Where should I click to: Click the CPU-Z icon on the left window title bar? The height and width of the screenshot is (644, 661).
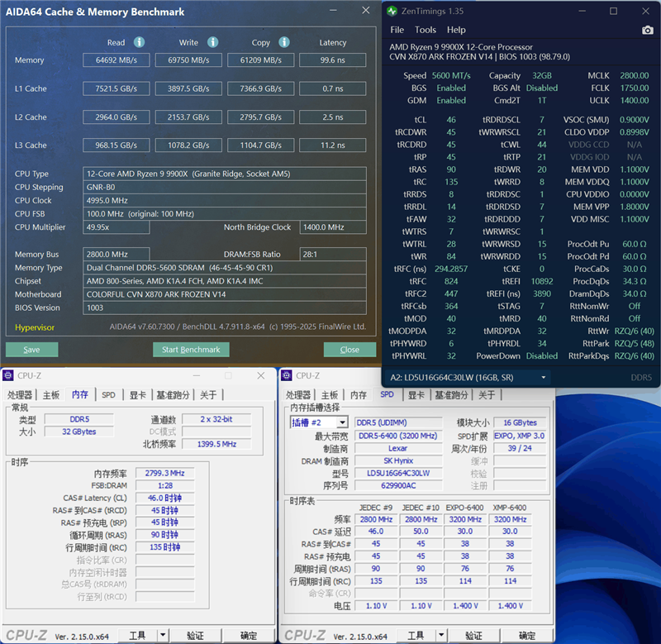point(10,375)
